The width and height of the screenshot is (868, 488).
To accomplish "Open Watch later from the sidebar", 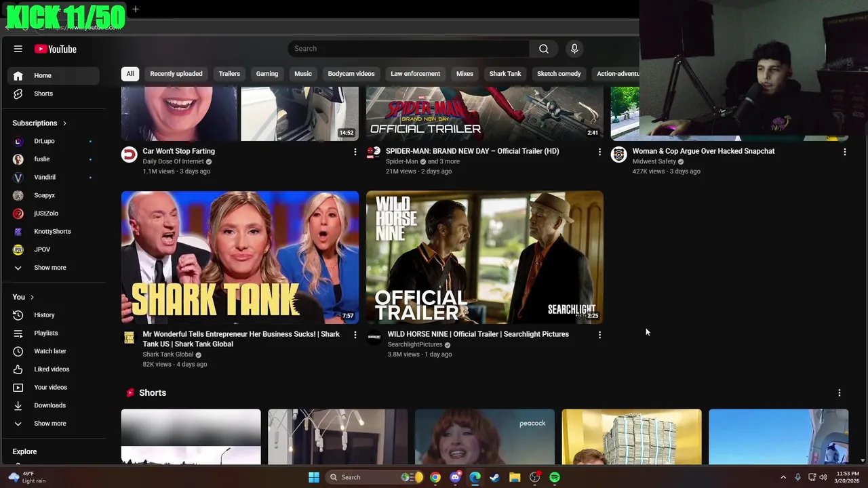I will [x=53, y=351].
